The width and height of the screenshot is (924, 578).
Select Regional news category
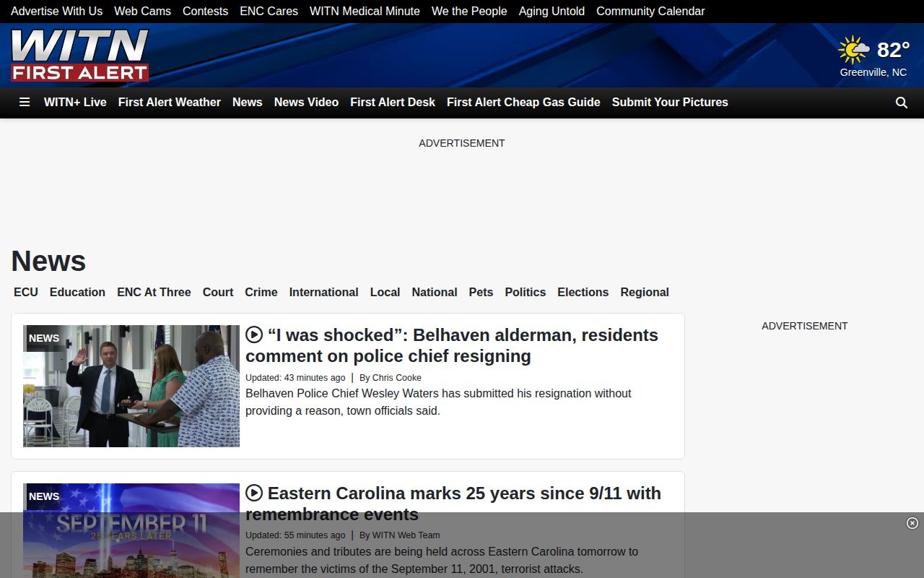(645, 293)
